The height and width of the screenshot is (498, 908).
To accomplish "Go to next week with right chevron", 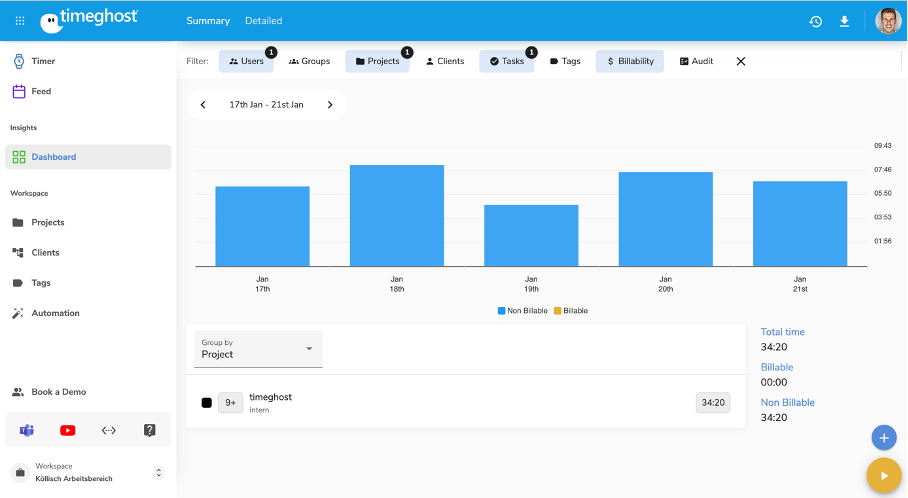I will coord(330,104).
